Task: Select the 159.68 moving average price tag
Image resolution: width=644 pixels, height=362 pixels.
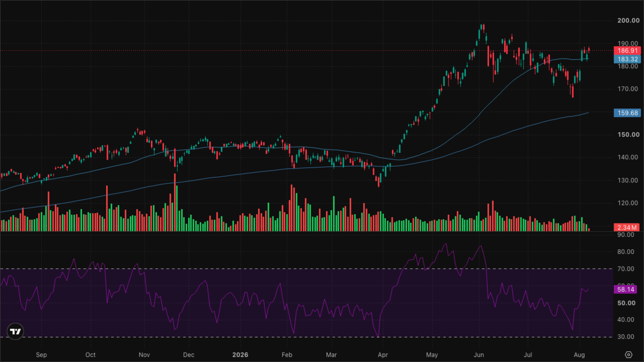Action: 627,113
